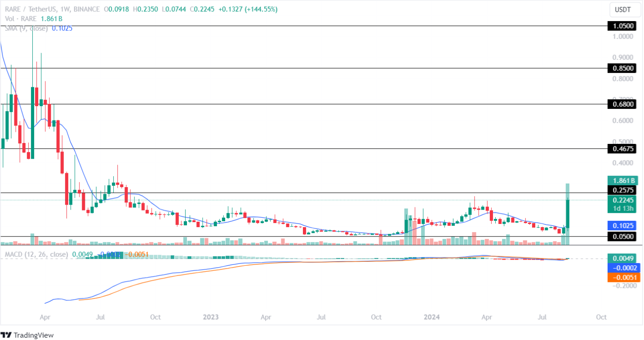The width and height of the screenshot is (644, 340).
Task: Click the 0.9000 price scale value
Action: tap(623, 58)
